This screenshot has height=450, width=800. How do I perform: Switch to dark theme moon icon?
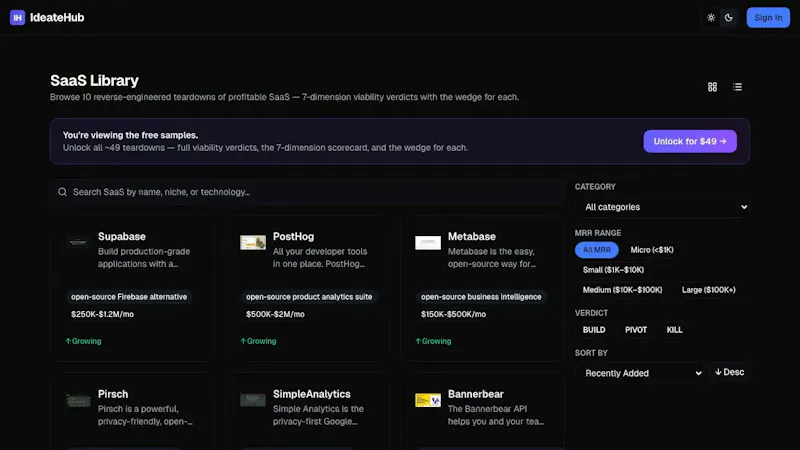coord(729,17)
